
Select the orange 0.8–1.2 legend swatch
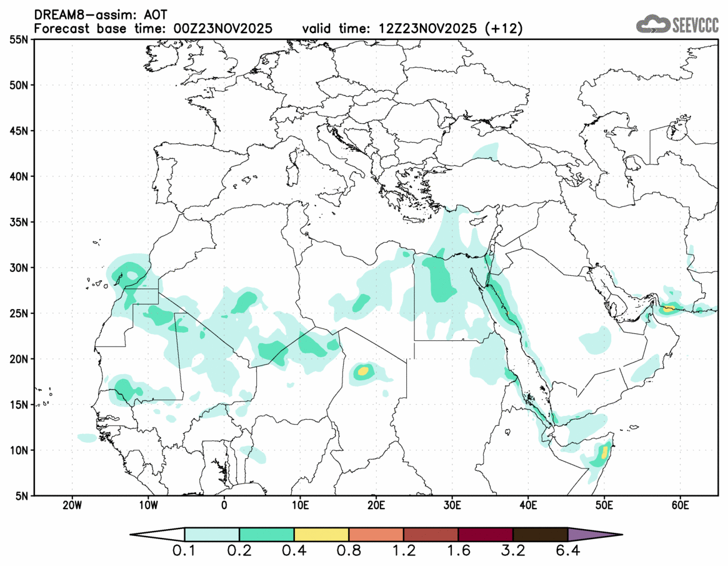click(376, 535)
